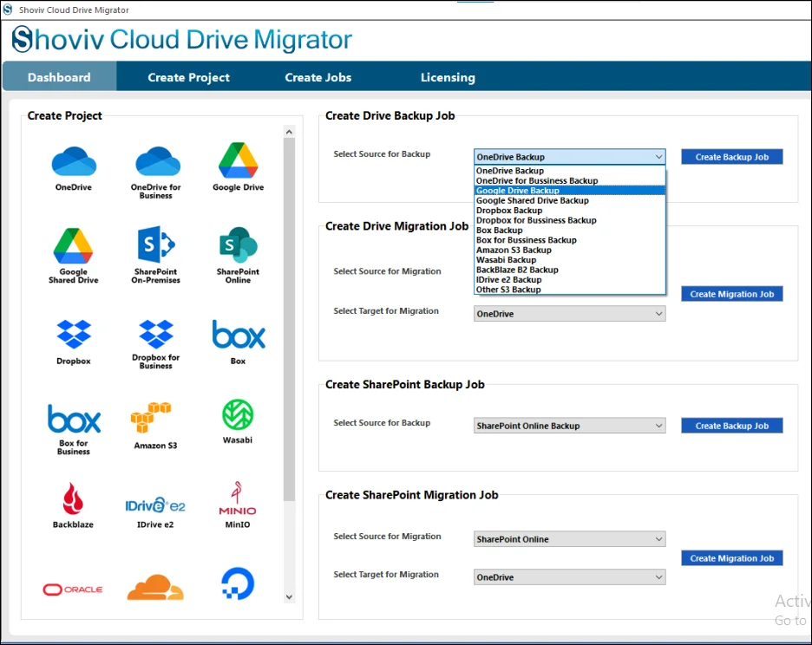Choose the Oracle cloud project icon
This screenshot has width=812, height=645.
click(73, 590)
